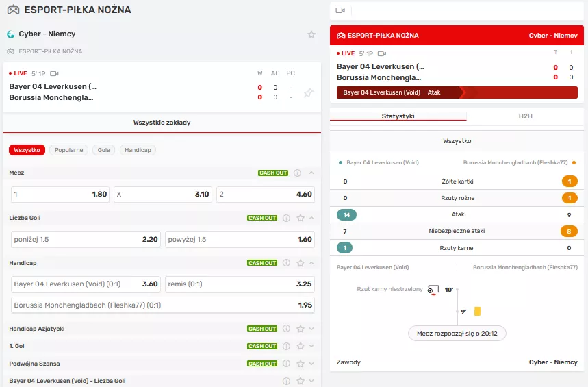Click the Bayer 04 Leverkusen Atak progress bar

pos(457,92)
